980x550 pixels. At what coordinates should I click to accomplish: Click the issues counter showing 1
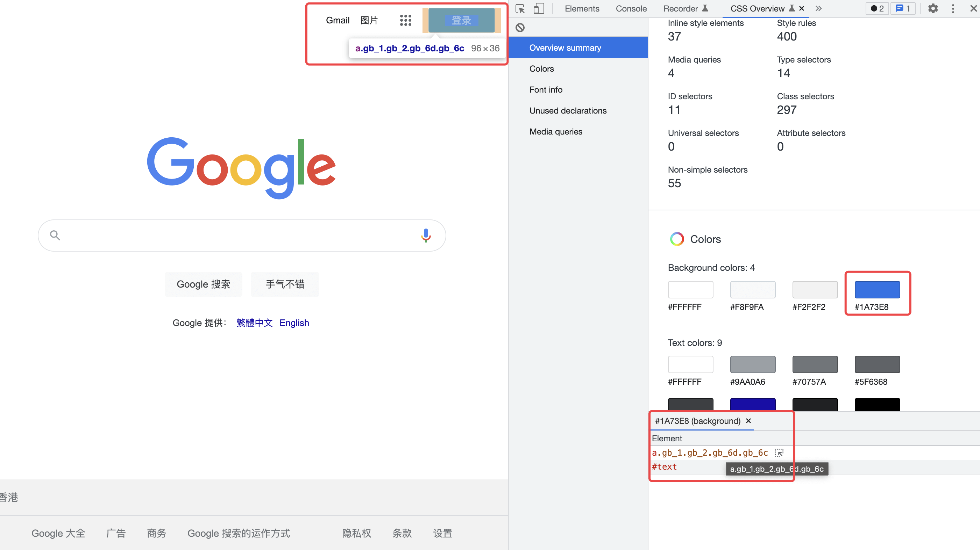point(902,8)
